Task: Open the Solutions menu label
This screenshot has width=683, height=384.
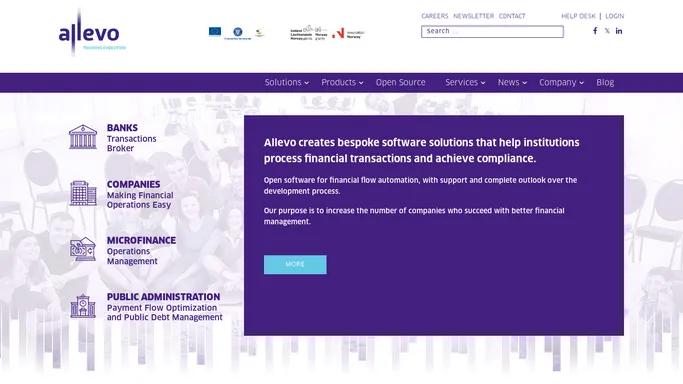Action: click(283, 82)
